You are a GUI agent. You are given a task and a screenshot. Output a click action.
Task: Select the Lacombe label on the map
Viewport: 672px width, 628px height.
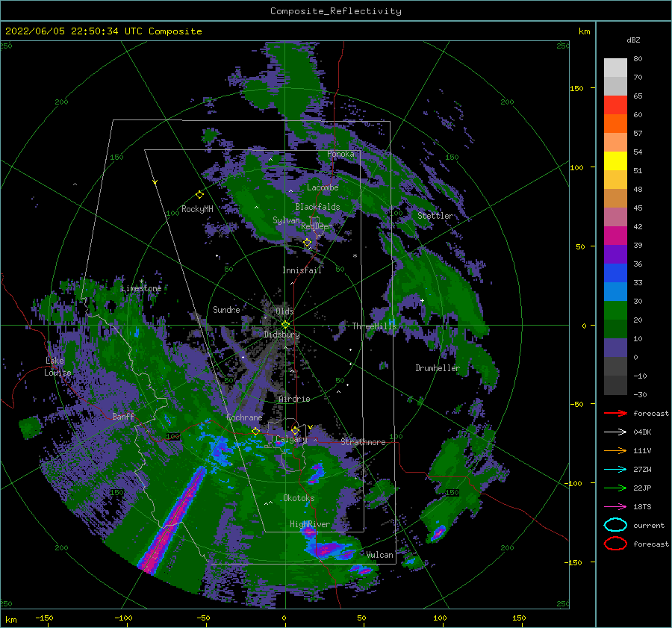pos(323,187)
